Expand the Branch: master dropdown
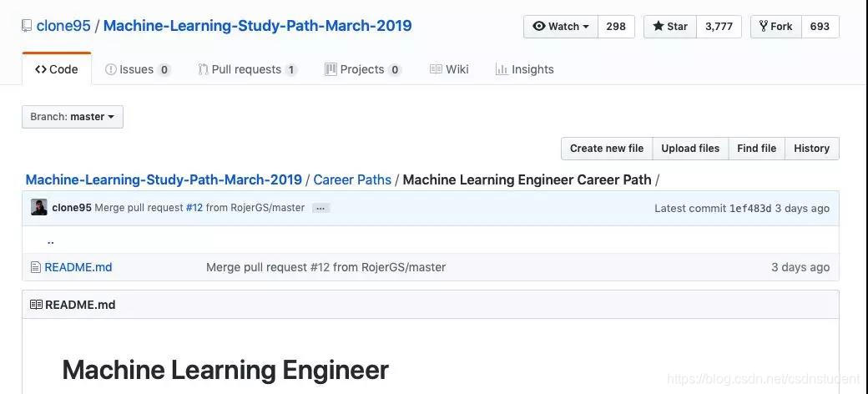The height and width of the screenshot is (394, 868). point(73,117)
